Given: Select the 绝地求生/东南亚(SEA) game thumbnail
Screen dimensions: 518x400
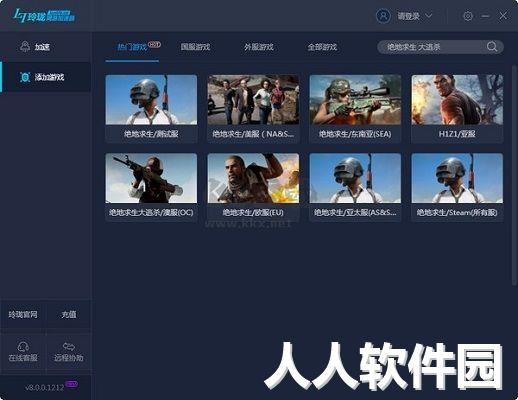Looking at the screenshot, I should click(355, 100).
